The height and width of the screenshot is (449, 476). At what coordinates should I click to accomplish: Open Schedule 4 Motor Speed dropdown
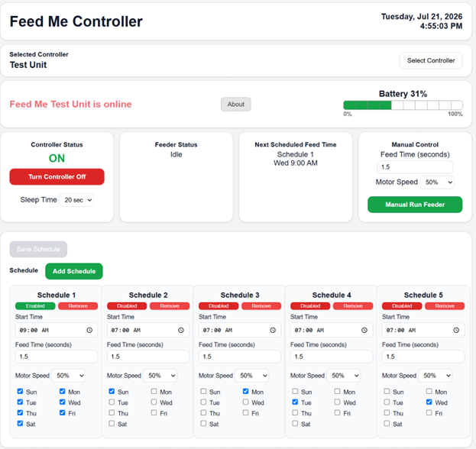[x=344, y=376]
